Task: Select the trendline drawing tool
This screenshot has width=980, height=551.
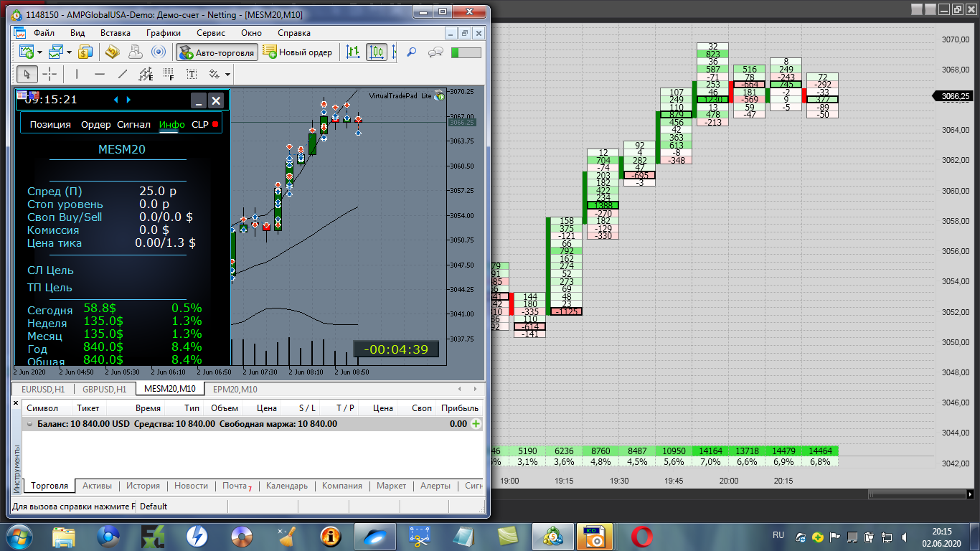Action: (123, 74)
